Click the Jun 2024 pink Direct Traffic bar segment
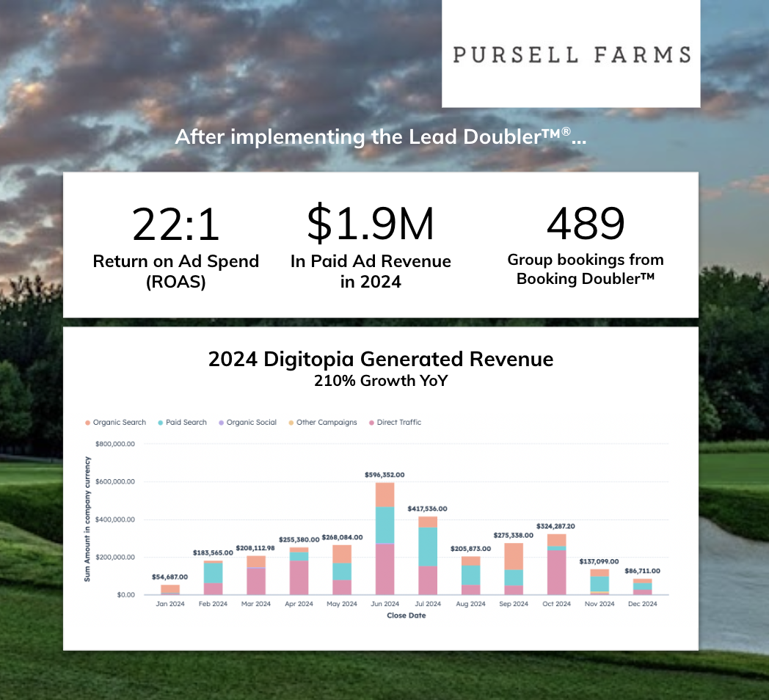 [385, 569]
